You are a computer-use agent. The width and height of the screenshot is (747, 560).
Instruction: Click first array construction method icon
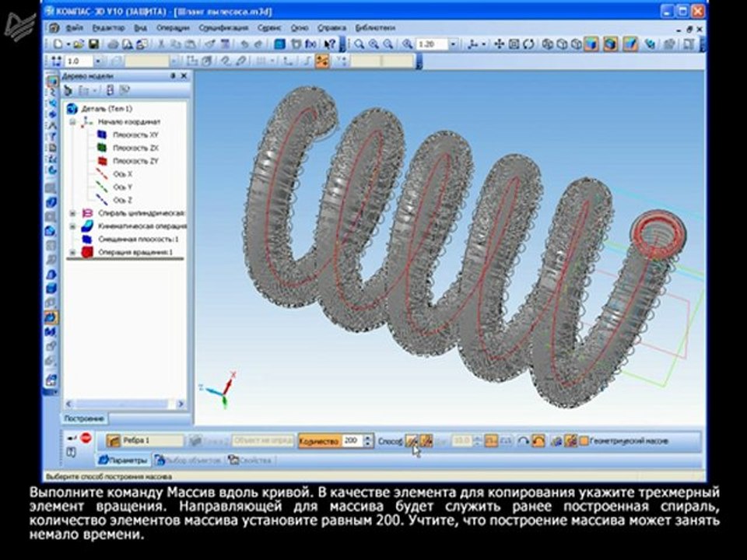point(412,441)
